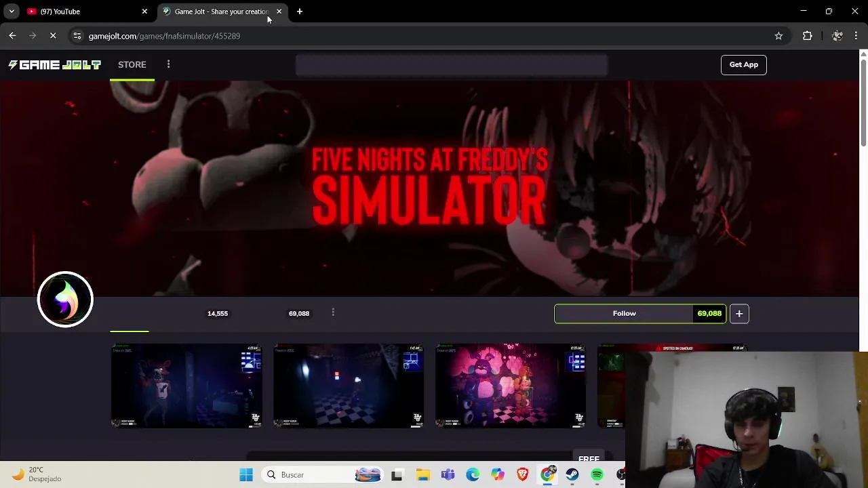This screenshot has width=868, height=488.
Task: Open the vertical dots menu beside stats
Action: pyautogui.click(x=333, y=312)
